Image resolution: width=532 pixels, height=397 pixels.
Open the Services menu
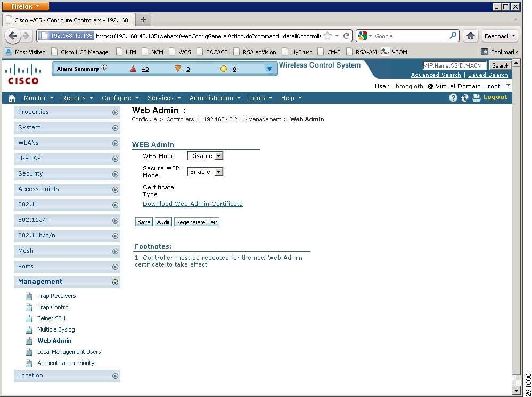(x=164, y=98)
